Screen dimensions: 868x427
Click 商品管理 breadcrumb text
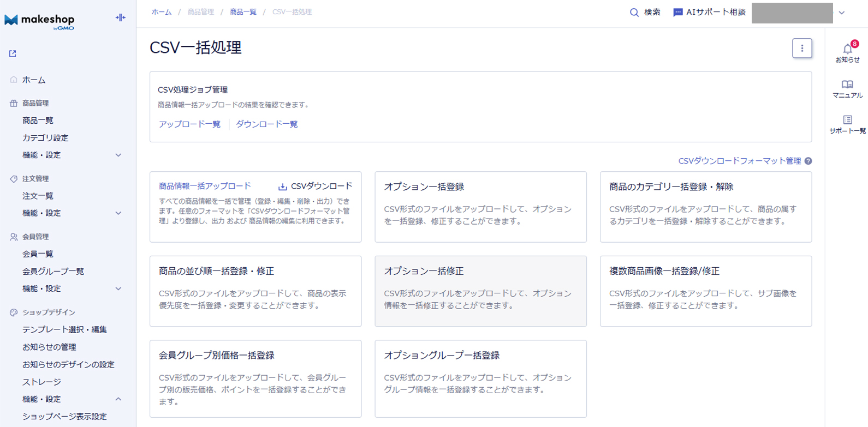point(201,12)
